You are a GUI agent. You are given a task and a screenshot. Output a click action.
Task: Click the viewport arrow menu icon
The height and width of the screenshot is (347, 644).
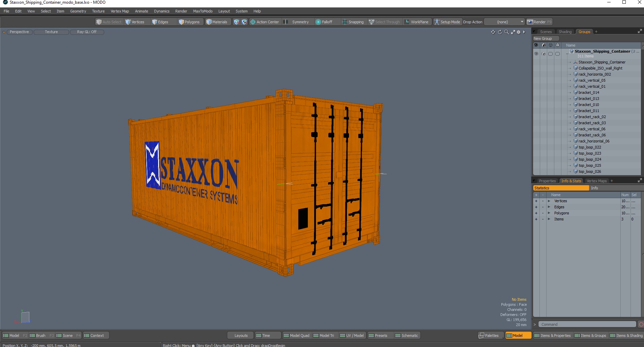tap(524, 32)
